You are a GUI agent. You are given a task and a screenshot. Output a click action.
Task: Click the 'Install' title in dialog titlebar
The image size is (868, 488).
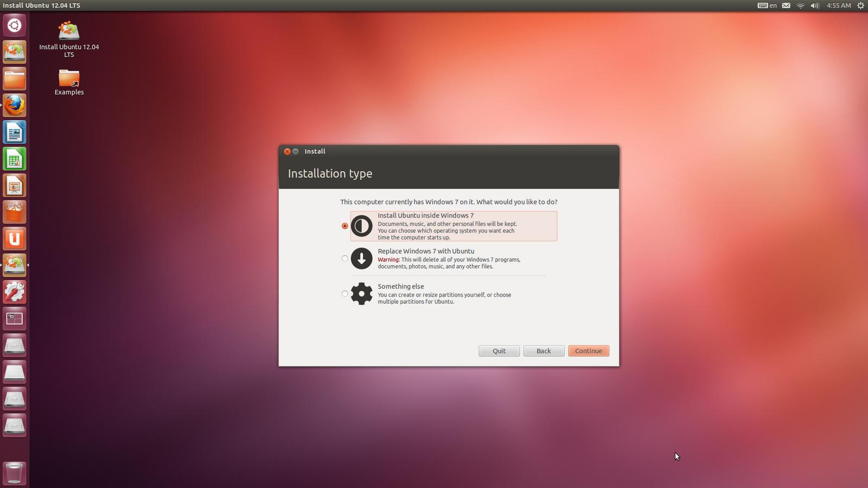pyautogui.click(x=315, y=151)
